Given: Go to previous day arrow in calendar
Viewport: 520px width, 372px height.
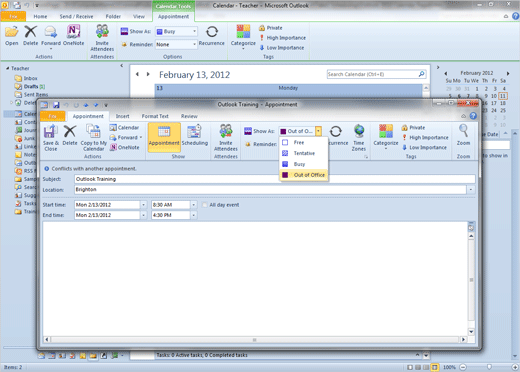Looking at the screenshot, I should pyautogui.click(x=137, y=74).
